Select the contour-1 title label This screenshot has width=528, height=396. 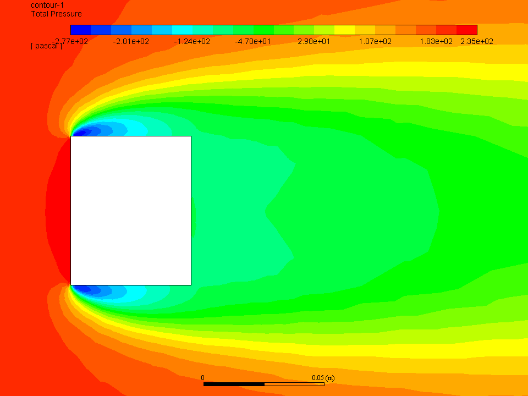tap(47, 5)
